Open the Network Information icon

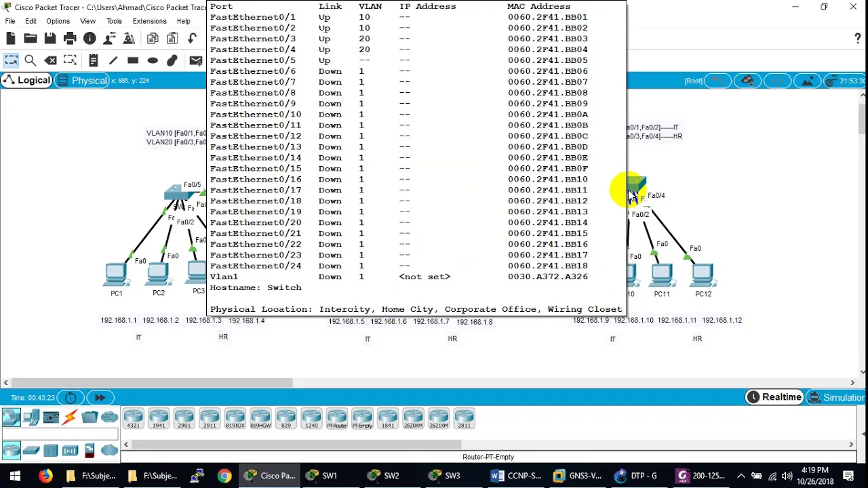click(90, 39)
